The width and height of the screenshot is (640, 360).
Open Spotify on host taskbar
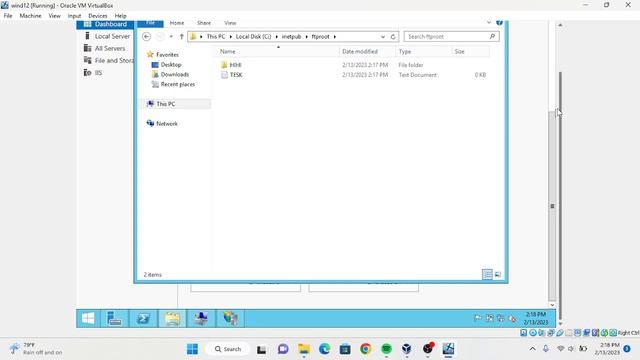click(386, 349)
